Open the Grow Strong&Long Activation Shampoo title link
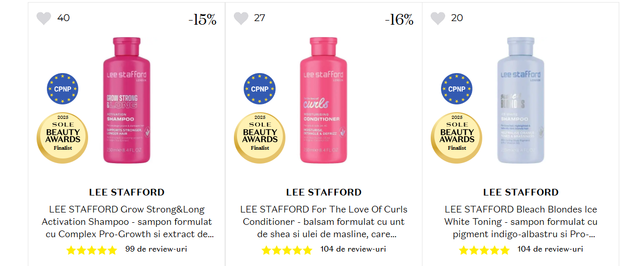This screenshot has width=644, height=266. (x=127, y=222)
